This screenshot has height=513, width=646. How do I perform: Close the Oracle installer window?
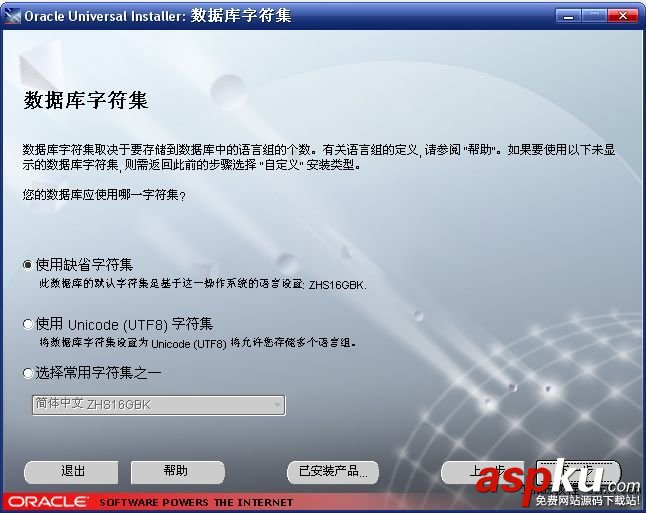click(x=624, y=16)
